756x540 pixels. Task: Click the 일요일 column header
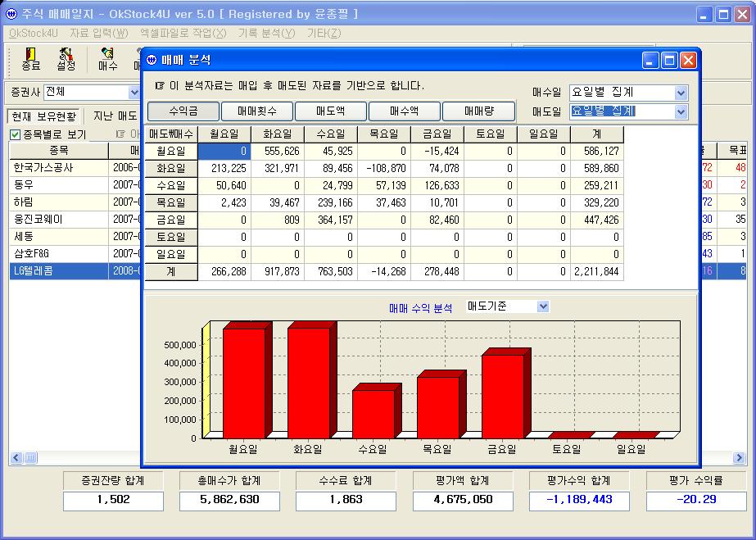[x=544, y=134]
